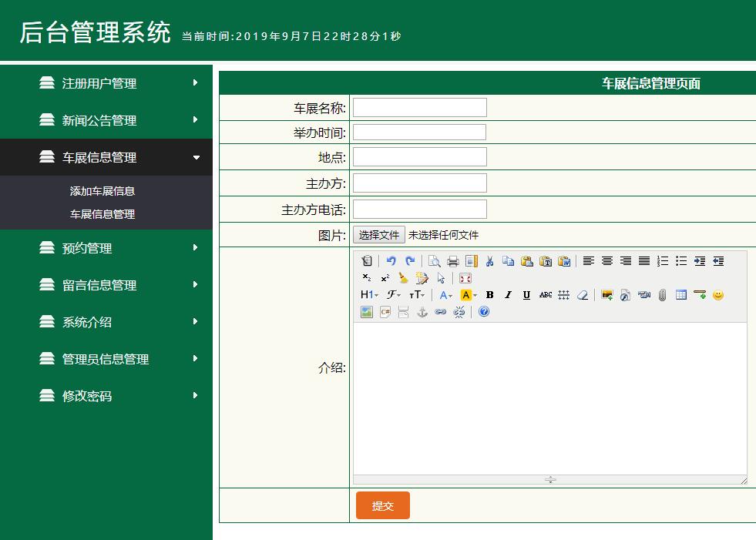Increase indent in editor
This screenshot has width=756, height=540.
click(700, 261)
